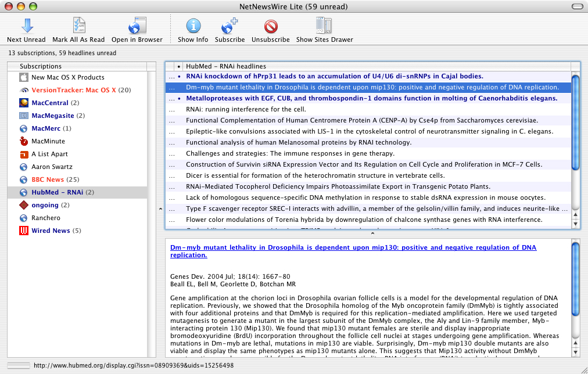Click the article pane blue scroll thumb
This screenshot has width=588, height=374.
[x=576, y=279]
